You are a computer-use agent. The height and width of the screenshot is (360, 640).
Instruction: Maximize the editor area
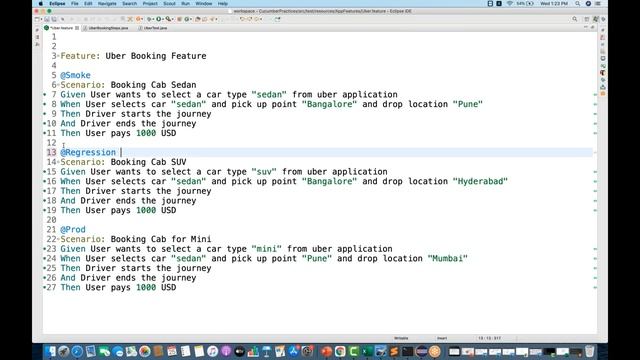click(x=593, y=28)
